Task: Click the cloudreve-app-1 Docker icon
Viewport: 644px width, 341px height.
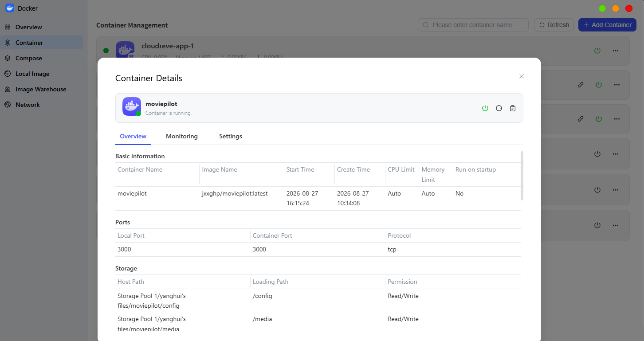Action: pos(125,50)
